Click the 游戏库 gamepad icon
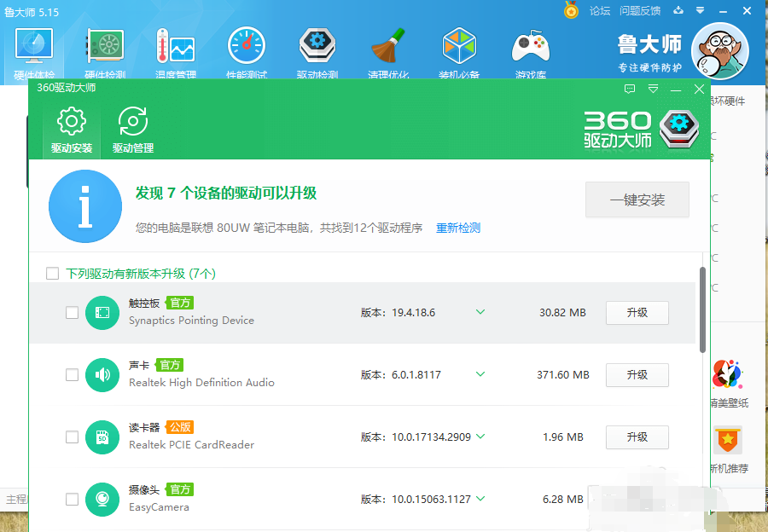The image size is (768, 532). [x=530, y=47]
